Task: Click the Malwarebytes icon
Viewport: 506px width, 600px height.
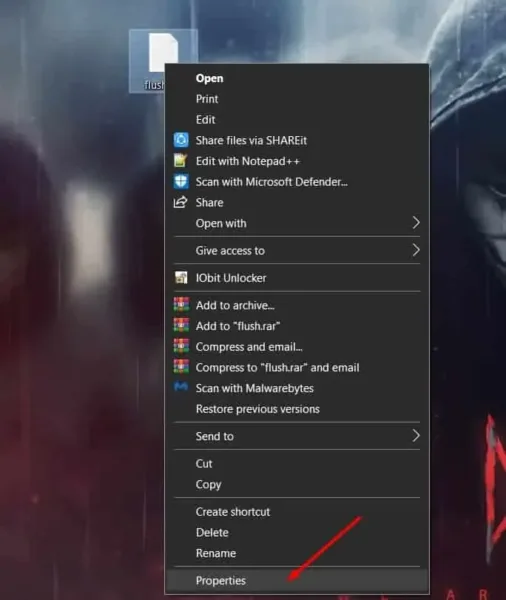Action: (181, 387)
